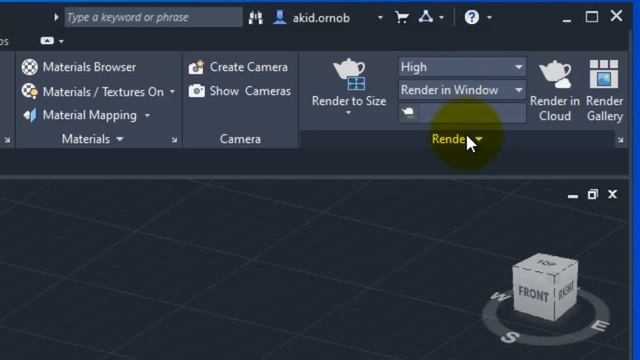Click the Create Camera tool
This screenshot has width=640, height=360.
tap(238, 67)
